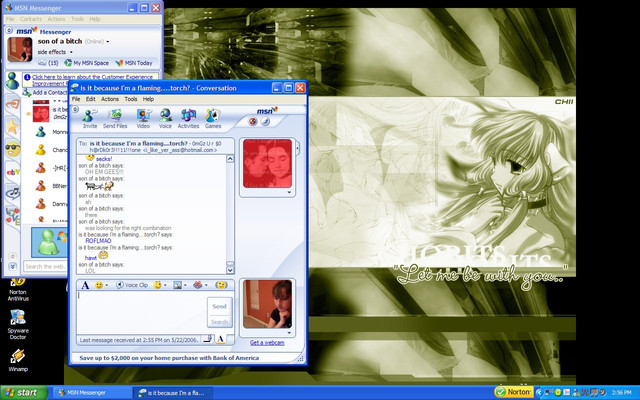This screenshot has width=640, height=400.
Task: Open the Actions menu in Conversation window
Action: (110, 99)
